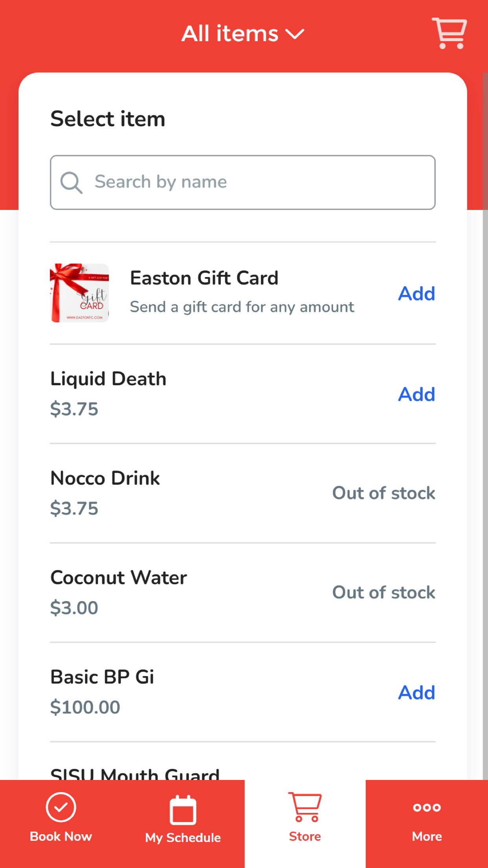Select the Coconut Water item

(243, 592)
